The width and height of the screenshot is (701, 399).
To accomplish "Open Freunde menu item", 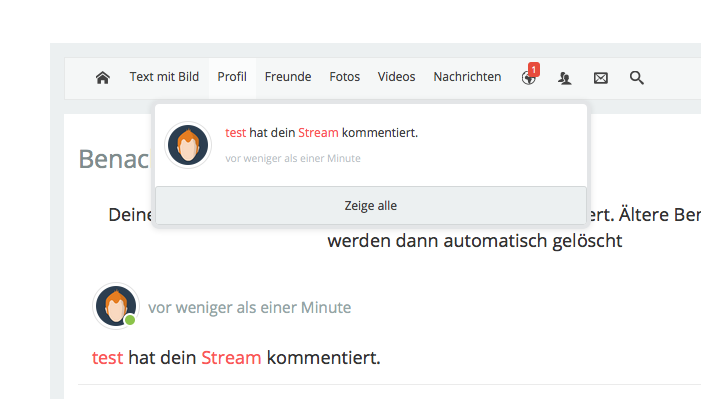I will pyautogui.click(x=288, y=77).
